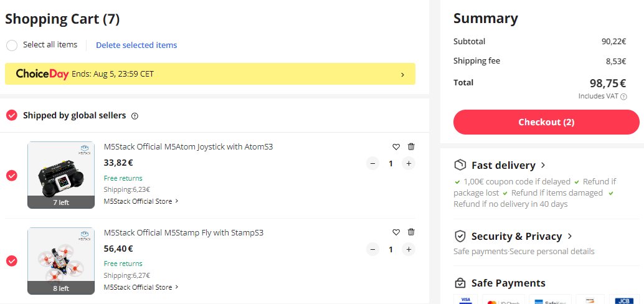
Task: Click the Checkout (2) button
Action: 546,122
